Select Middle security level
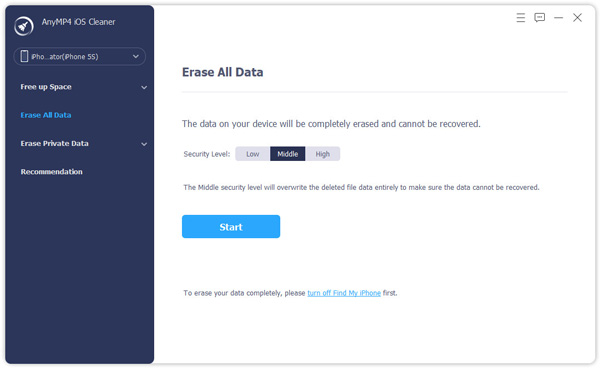Image resolution: width=600 pixels, height=368 pixels. pyautogui.click(x=287, y=154)
